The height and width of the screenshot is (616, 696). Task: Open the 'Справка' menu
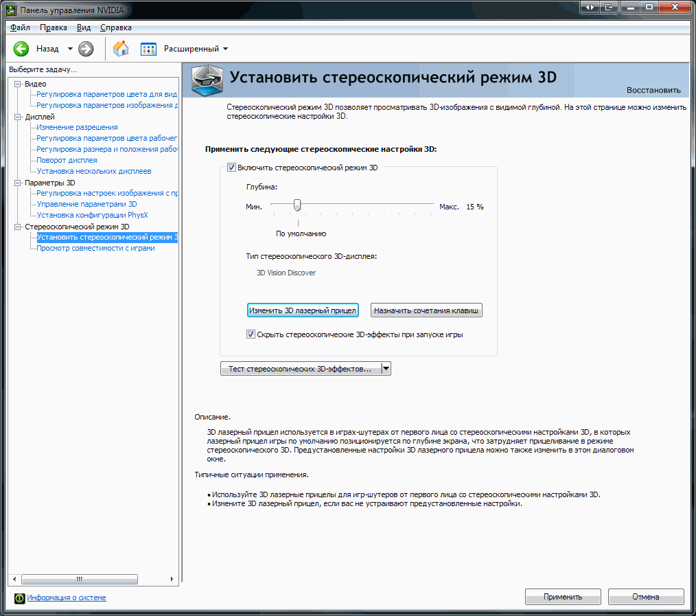(116, 27)
